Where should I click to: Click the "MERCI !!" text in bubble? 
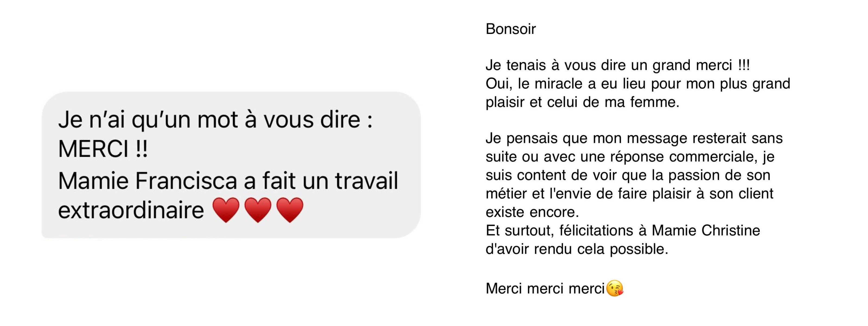point(103,149)
